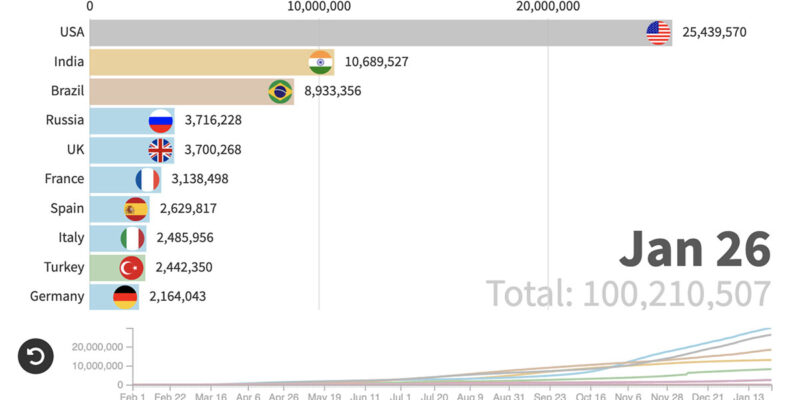Click the replay button

[x=36, y=357]
